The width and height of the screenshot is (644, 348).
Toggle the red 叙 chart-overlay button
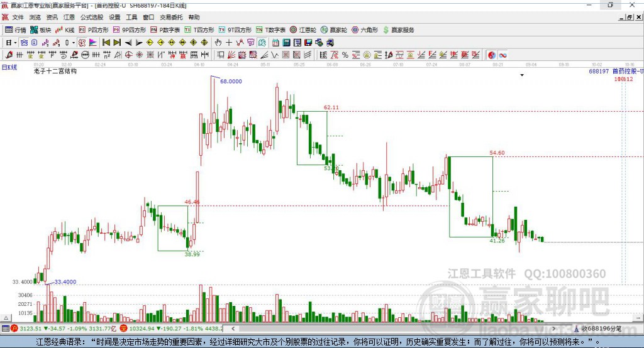pyautogui.click(x=82, y=43)
